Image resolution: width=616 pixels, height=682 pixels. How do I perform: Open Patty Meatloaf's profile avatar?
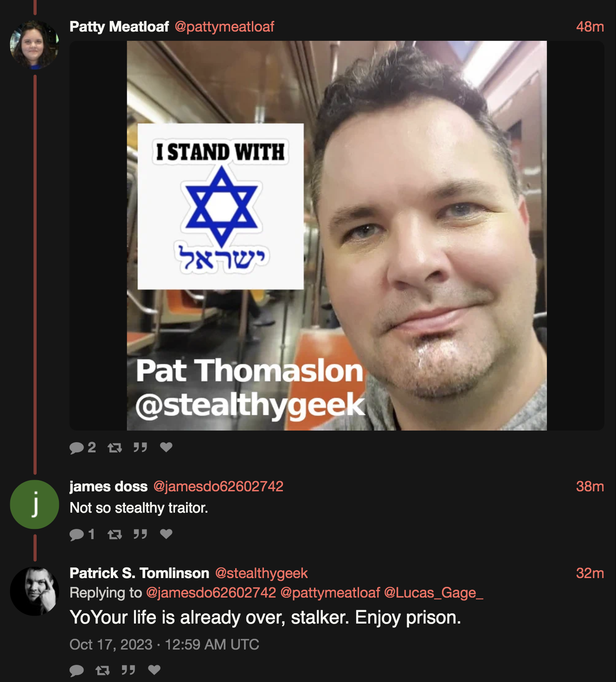[34, 45]
